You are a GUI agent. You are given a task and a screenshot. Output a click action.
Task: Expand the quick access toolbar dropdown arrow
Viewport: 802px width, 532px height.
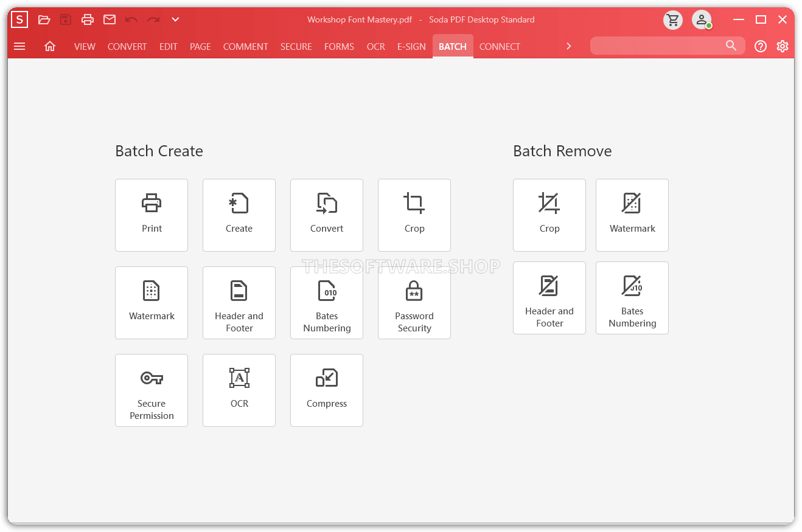[x=175, y=19]
